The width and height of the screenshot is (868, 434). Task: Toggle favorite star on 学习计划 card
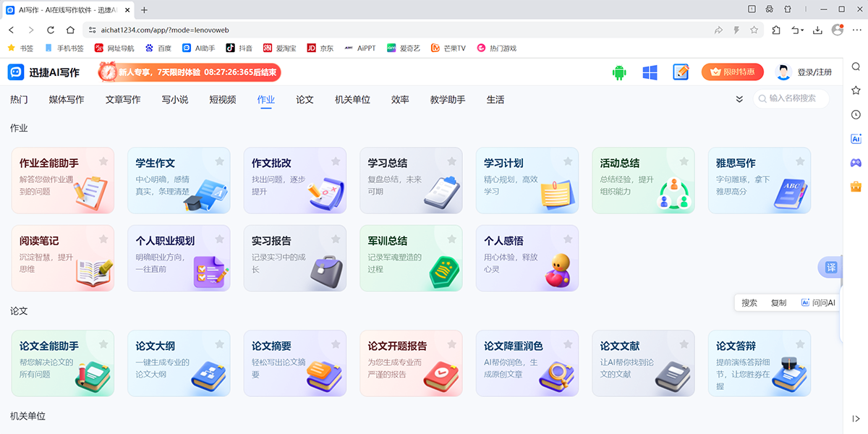coord(568,161)
